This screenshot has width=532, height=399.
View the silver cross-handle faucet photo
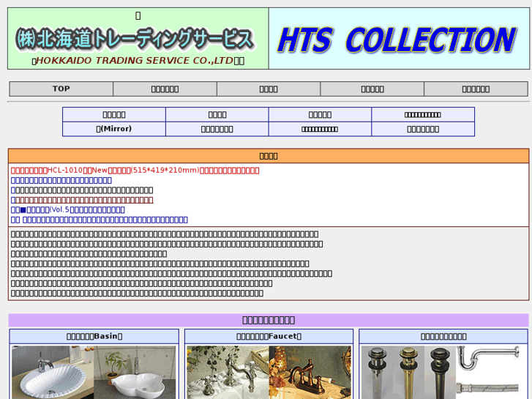pyautogui.click(x=228, y=373)
